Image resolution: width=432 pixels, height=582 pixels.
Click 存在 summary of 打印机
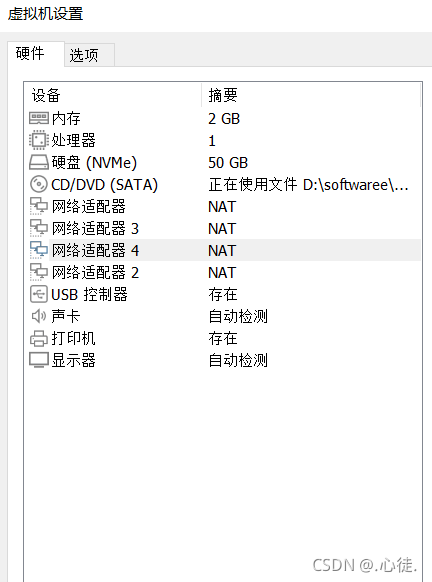(223, 338)
